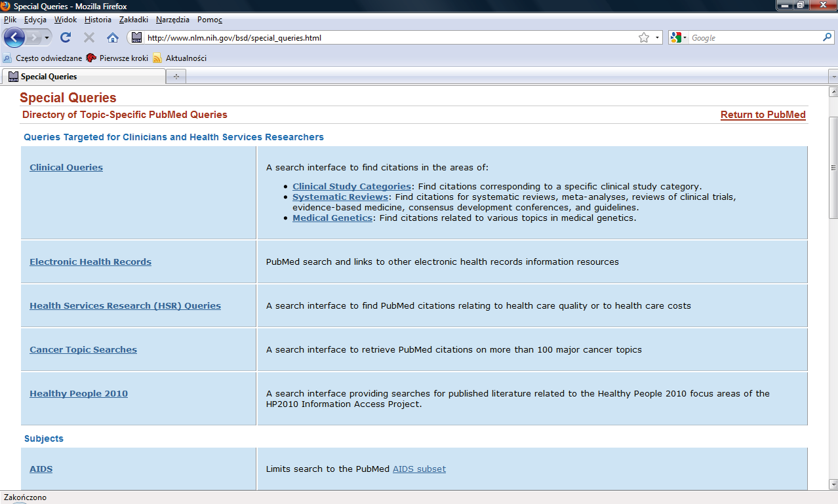Open the Clinical Study Categories link

coord(351,186)
